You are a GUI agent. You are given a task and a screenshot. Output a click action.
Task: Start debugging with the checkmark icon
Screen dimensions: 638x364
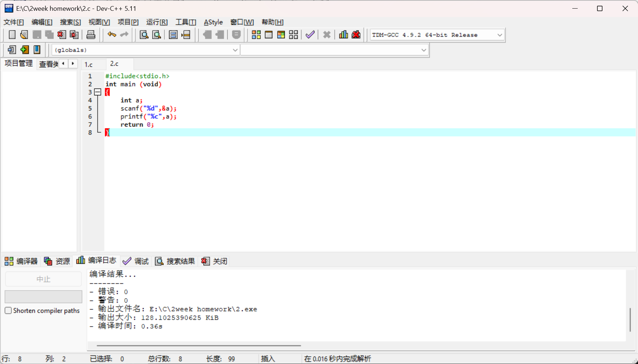[x=310, y=35]
